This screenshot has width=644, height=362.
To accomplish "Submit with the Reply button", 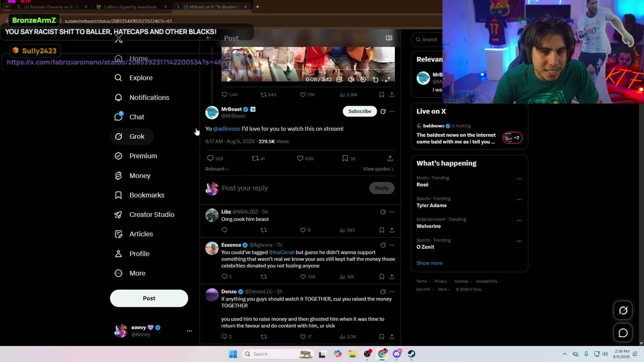I will 381,188.
